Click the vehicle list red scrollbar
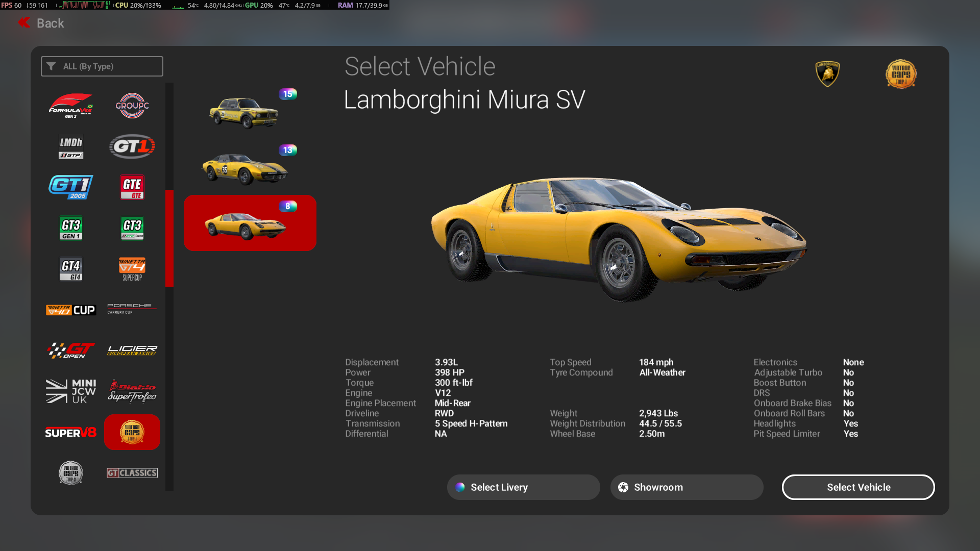This screenshot has width=980, height=551. click(x=169, y=238)
